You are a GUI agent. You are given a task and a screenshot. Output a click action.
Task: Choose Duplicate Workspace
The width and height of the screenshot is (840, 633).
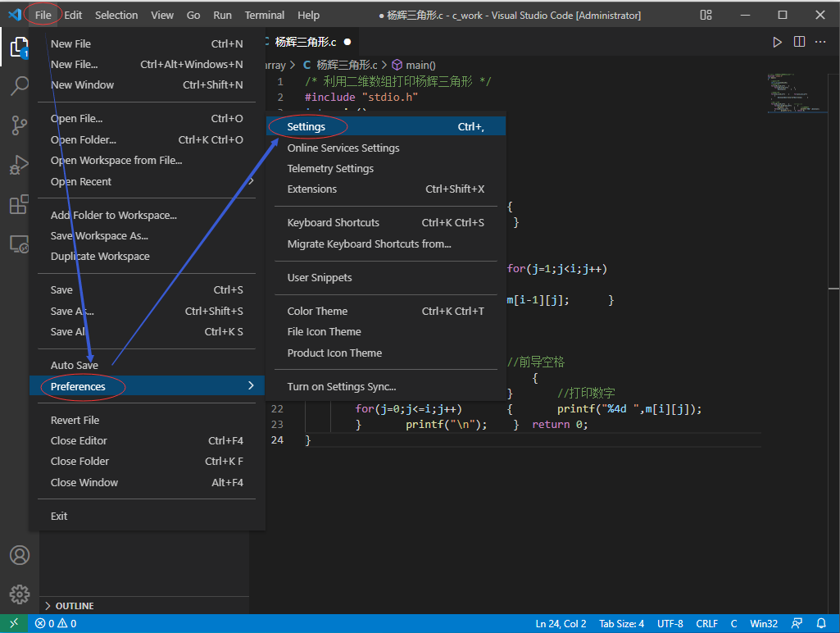147,256
